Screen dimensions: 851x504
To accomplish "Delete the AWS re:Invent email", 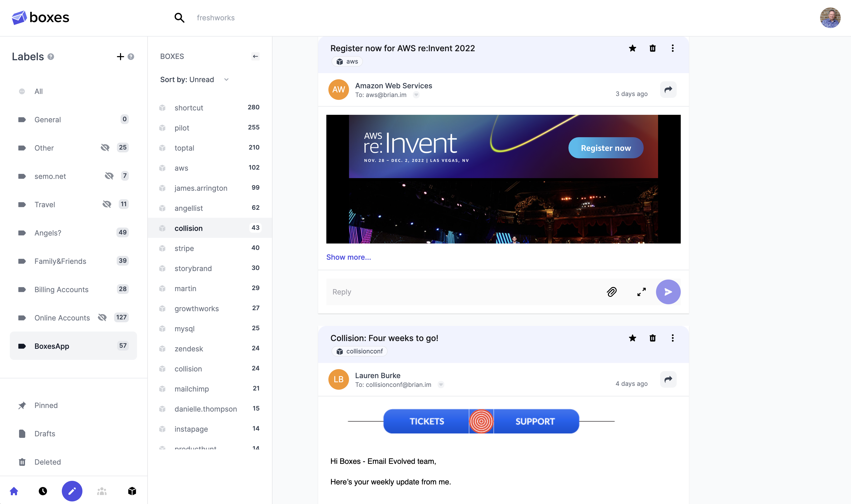I will pyautogui.click(x=652, y=48).
